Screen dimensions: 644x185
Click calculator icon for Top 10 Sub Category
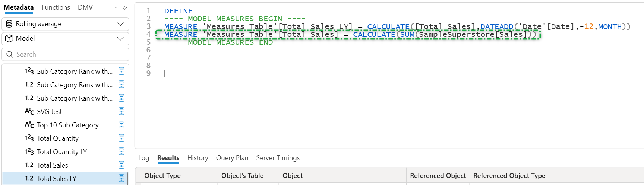tap(121, 125)
